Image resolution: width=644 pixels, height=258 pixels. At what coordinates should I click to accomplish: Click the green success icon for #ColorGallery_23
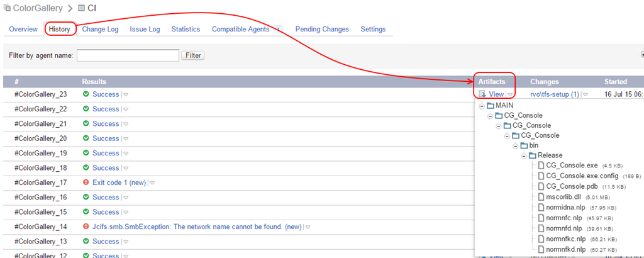click(x=86, y=94)
